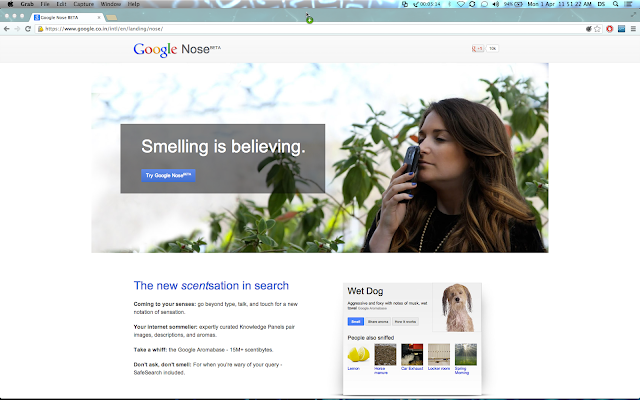Click the How it works button

click(405, 322)
